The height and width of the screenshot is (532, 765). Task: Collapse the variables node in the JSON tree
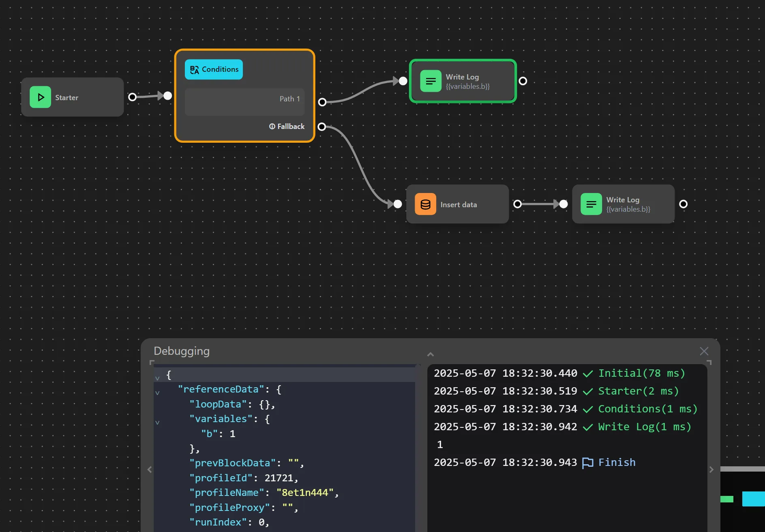(157, 422)
